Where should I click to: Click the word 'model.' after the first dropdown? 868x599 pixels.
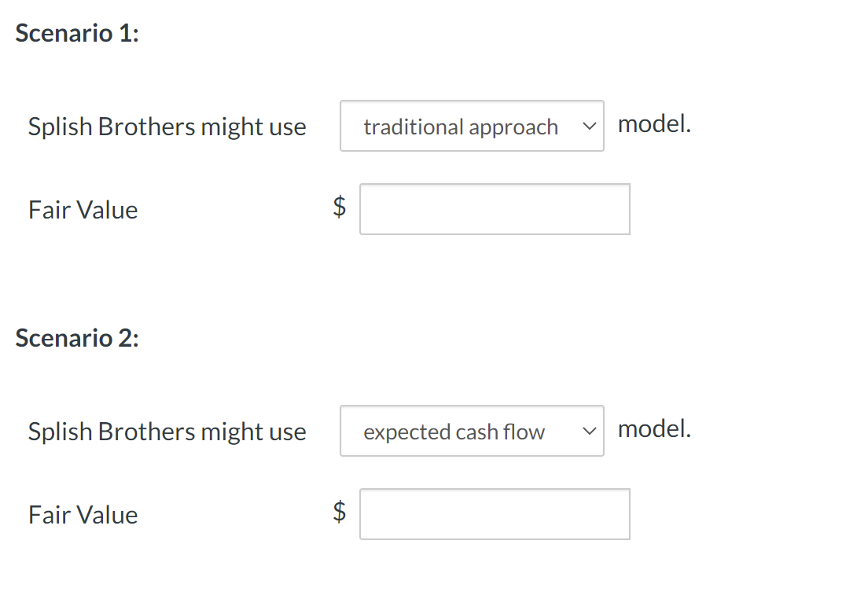click(x=654, y=123)
